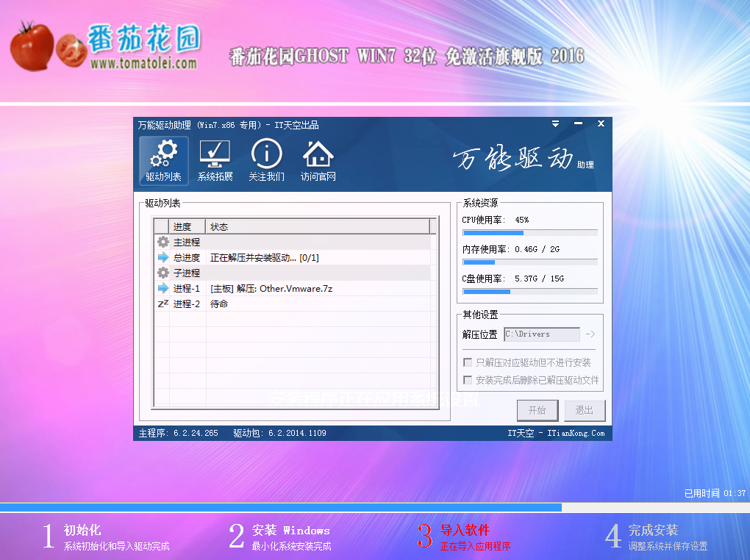Click the CPU使用率 progress bar
The width and height of the screenshot is (750, 560).
(x=530, y=233)
